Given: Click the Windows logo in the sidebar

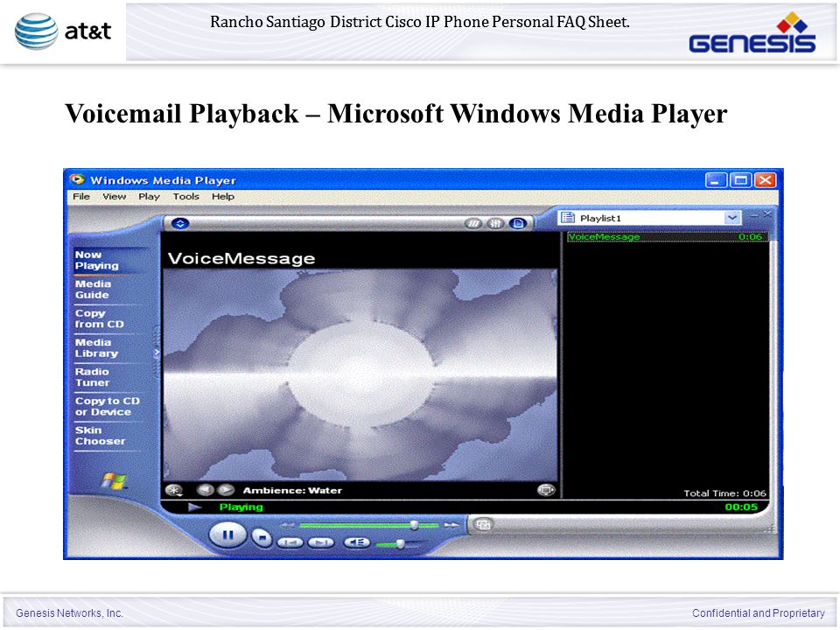Looking at the screenshot, I should (115, 480).
